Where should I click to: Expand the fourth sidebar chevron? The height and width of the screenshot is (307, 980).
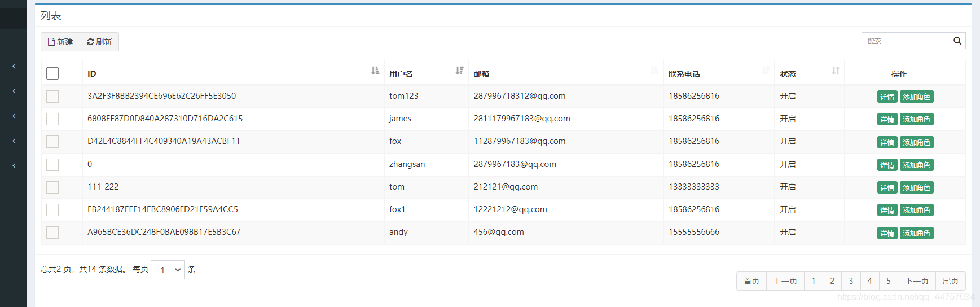tap(14, 141)
